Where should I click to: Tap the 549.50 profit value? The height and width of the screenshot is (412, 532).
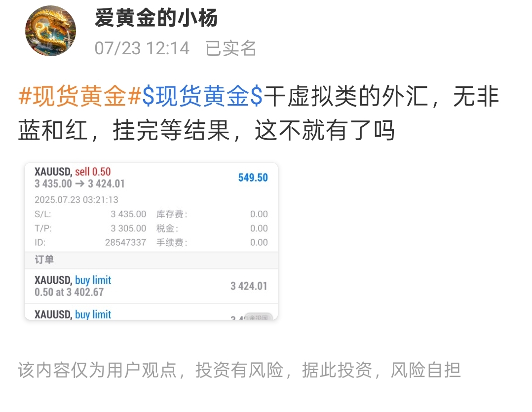[x=253, y=177]
